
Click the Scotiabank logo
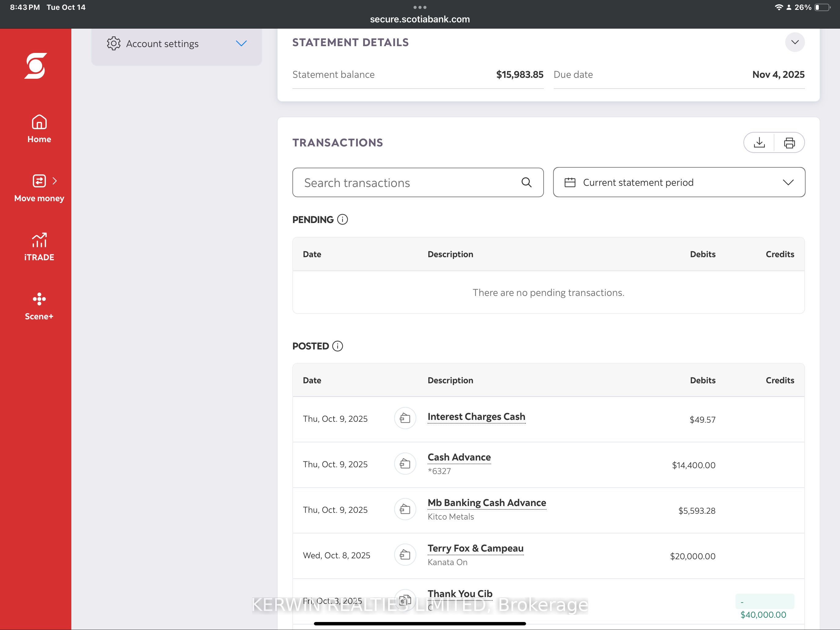(36, 66)
